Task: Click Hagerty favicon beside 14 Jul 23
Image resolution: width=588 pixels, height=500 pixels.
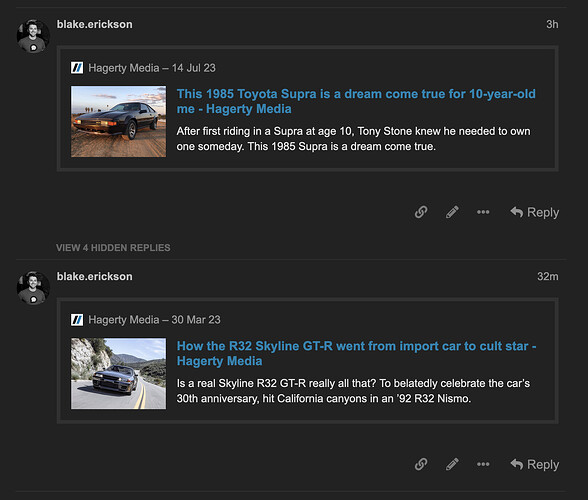Action: pos(77,68)
